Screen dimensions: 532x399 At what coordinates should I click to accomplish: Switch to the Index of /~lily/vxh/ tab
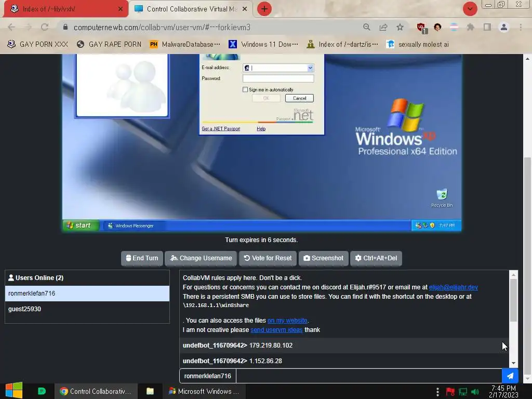pyautogui.click(x=66, y=9)
